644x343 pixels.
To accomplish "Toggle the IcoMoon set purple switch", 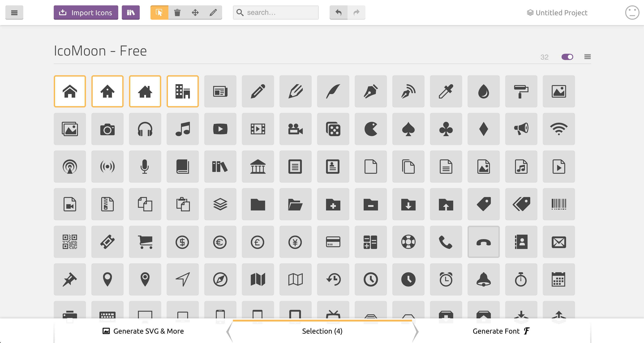I will pos(567,57).
